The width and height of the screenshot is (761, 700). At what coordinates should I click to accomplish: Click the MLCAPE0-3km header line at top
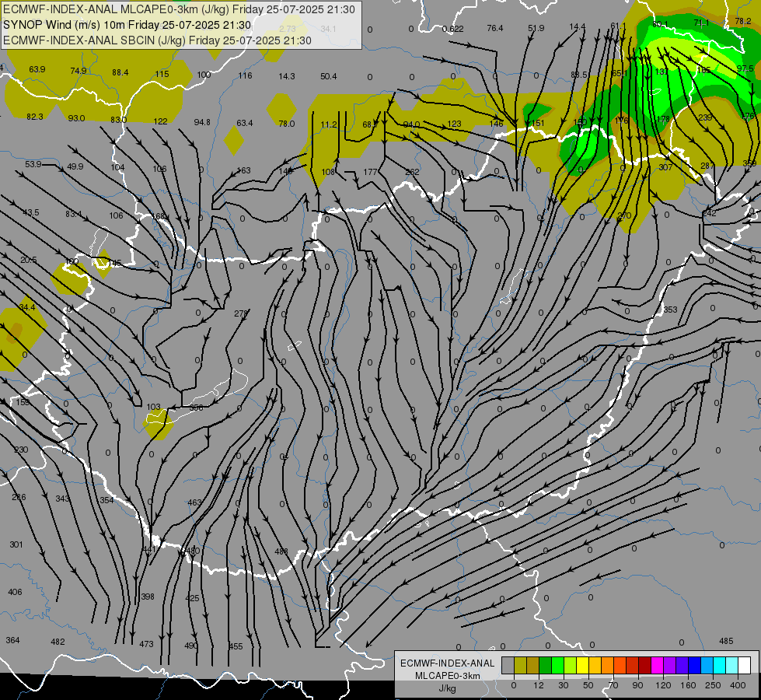pos(179,9)
